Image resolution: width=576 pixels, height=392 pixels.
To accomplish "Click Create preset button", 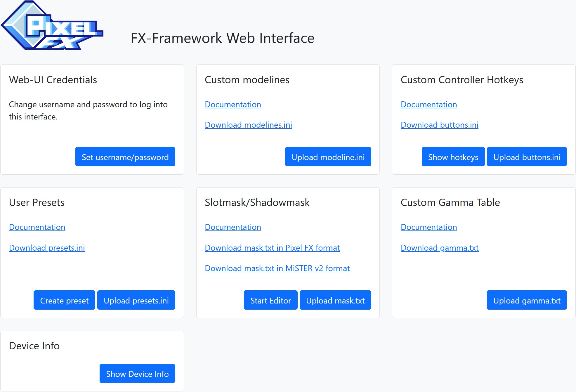I will click(64, 300).
